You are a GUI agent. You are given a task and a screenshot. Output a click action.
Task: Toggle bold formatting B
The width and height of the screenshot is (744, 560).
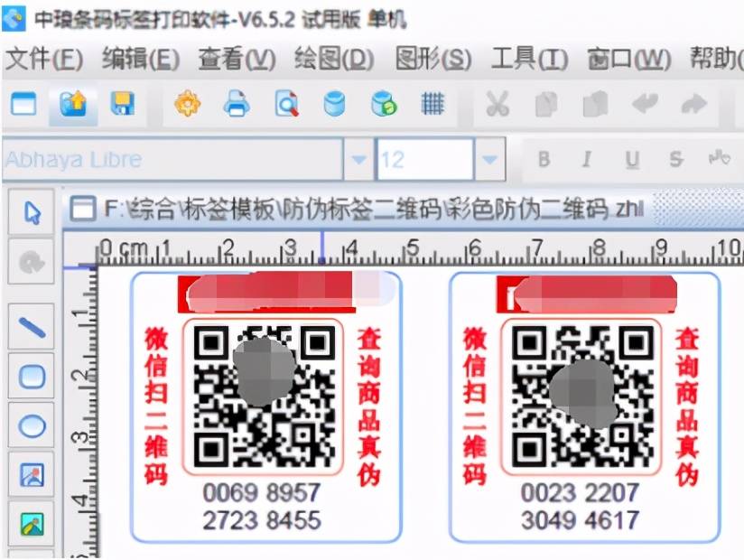[x=544, y=160]
